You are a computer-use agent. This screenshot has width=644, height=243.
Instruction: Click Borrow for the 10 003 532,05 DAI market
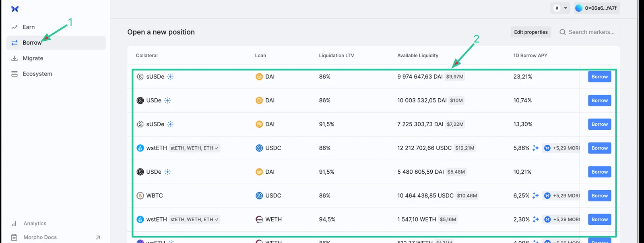600,100
